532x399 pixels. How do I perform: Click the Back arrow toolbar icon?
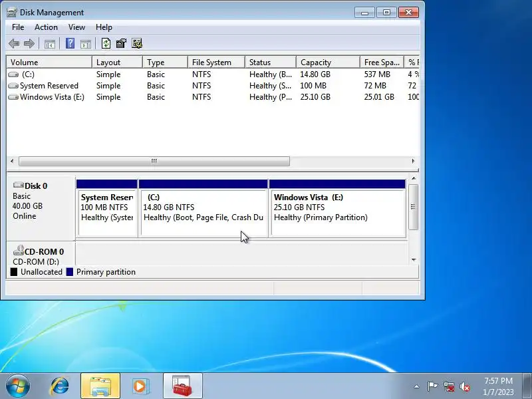(14, 43)
